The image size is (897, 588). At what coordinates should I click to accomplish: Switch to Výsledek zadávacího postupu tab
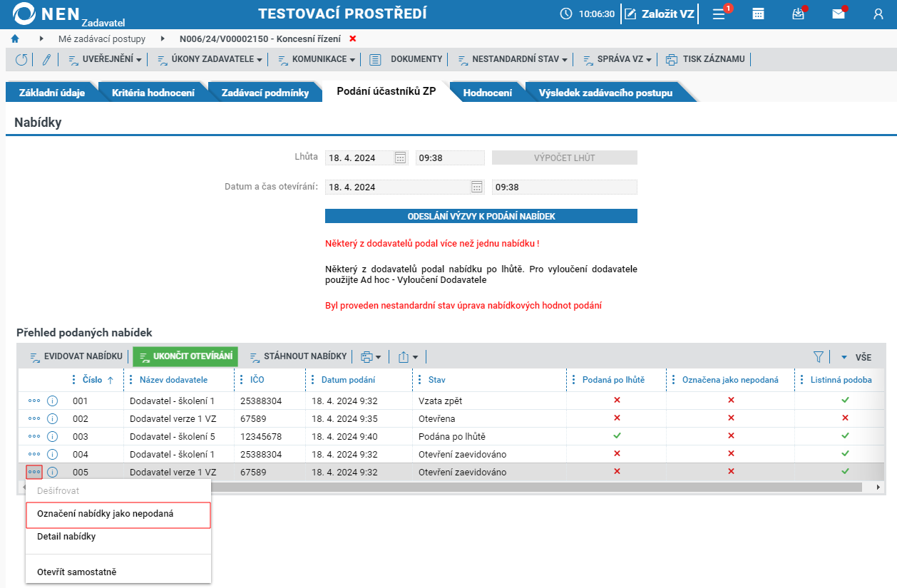point(605,93)
